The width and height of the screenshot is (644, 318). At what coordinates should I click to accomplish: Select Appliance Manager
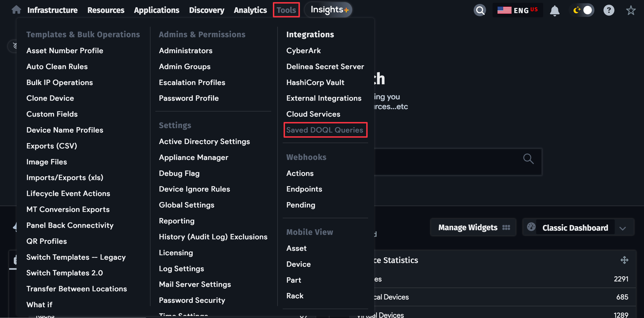pos(194,158)
